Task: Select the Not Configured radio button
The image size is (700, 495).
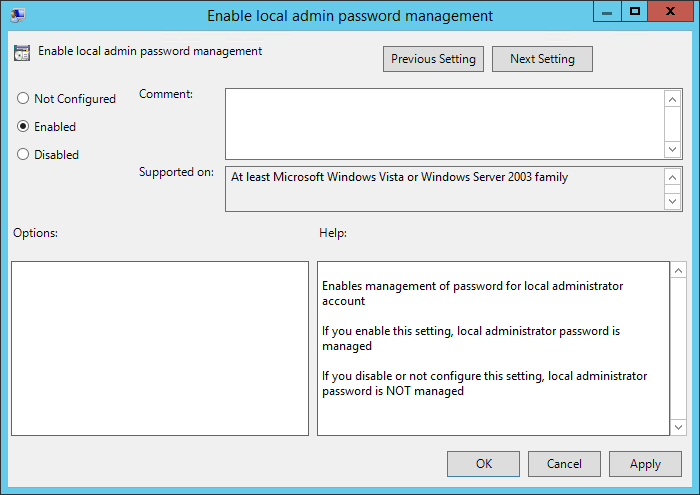Action: click(23, 99)
